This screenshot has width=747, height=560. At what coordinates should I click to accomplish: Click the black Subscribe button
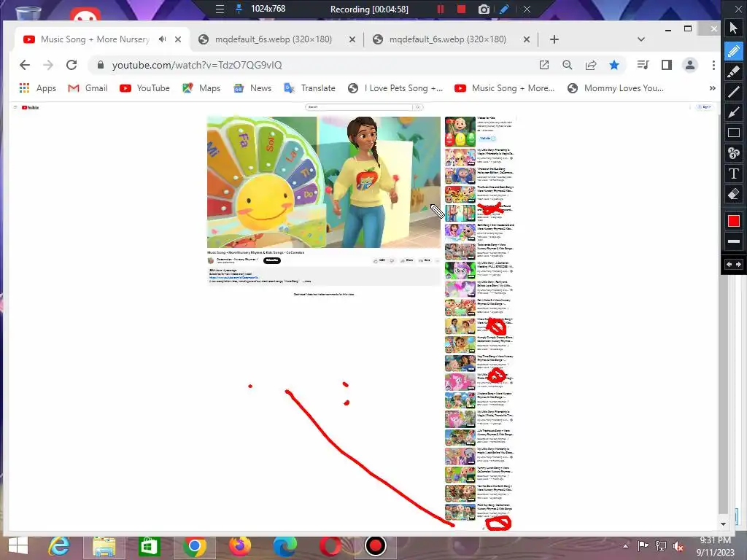coord(272,260)
